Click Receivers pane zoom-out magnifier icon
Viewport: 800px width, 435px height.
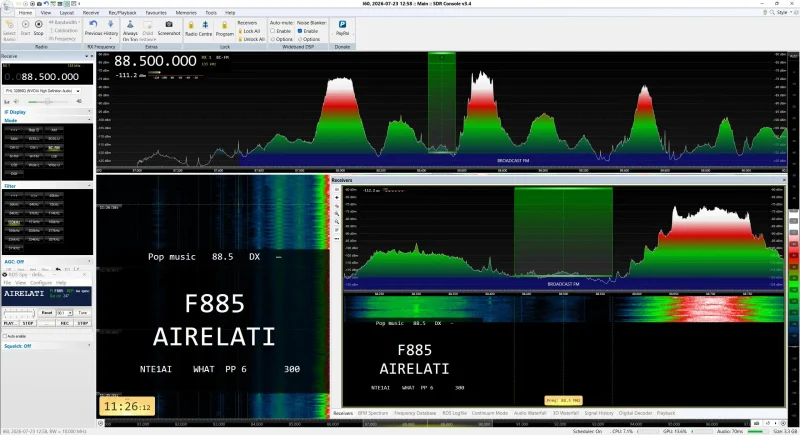point(337,222)
